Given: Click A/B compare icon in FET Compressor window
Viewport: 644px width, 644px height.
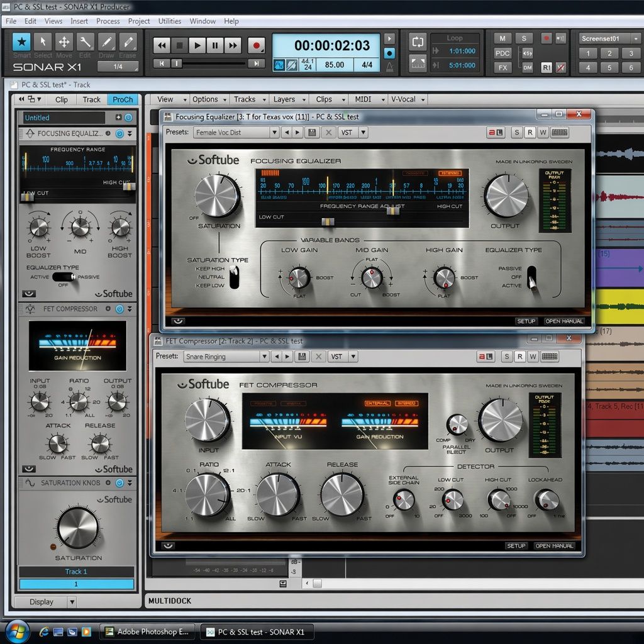Looking at the screenshot, I should tap(486, 357).
